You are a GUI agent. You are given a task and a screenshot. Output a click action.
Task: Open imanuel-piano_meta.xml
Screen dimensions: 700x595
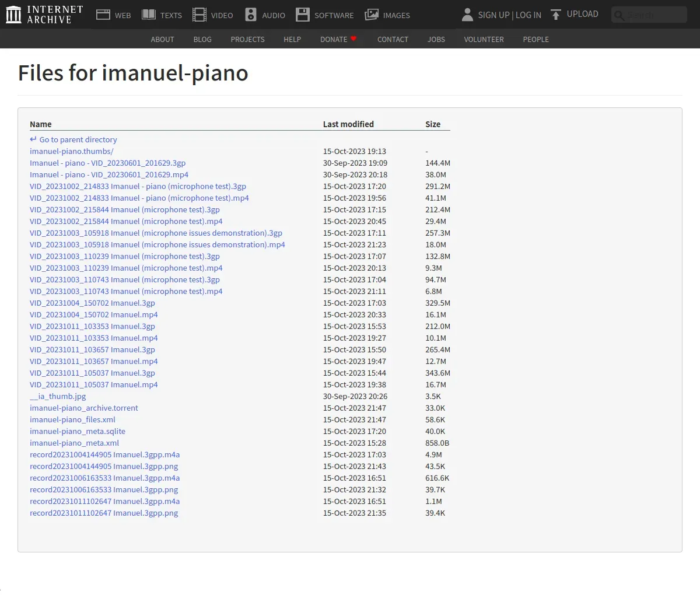(x=74, y=443)
